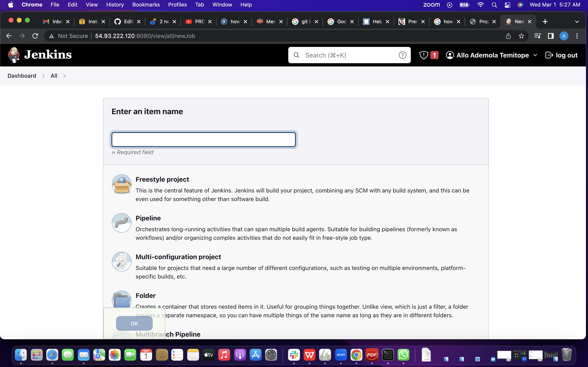Image resolution: width=588 pixels, height=367 pixels.
Task: Open the Bookmarks menu
Action: pos(146,5)
